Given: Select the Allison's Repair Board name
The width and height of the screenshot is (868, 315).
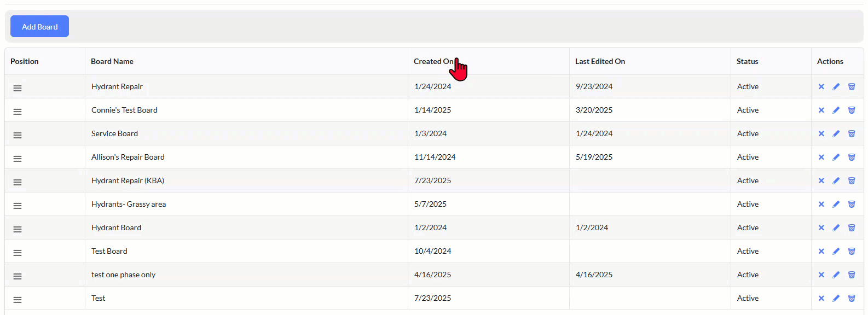Looking at the screenshot, I should [x=128, y=157].
